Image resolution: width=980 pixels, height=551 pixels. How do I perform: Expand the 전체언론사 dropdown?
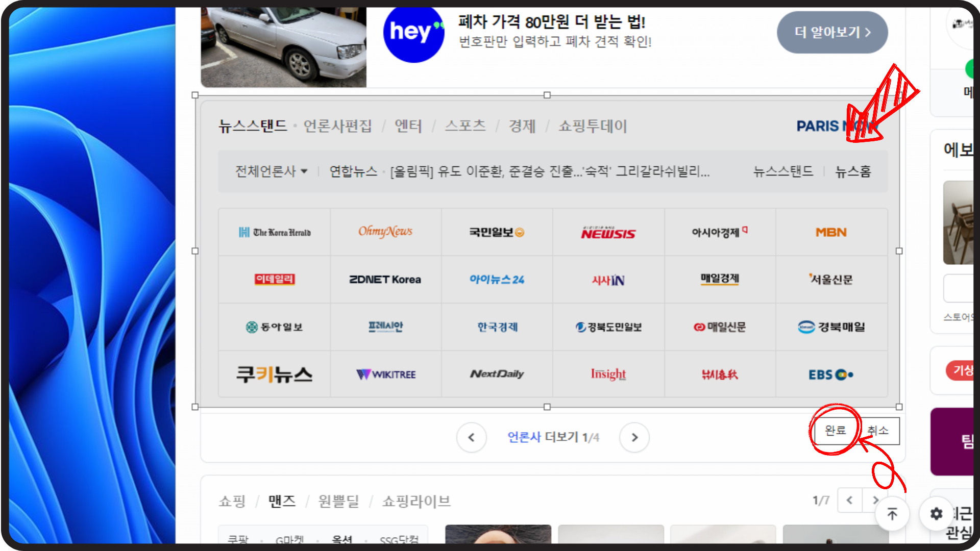point(271,171)
